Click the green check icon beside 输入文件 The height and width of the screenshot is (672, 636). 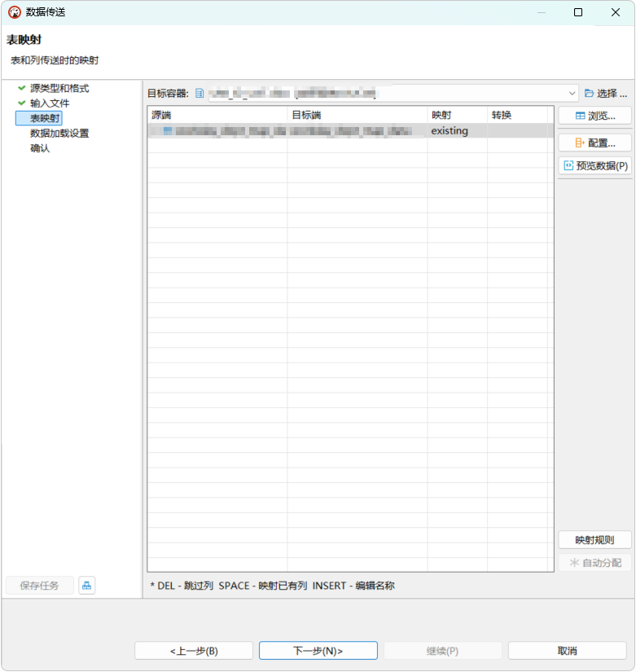coord(22,103)
